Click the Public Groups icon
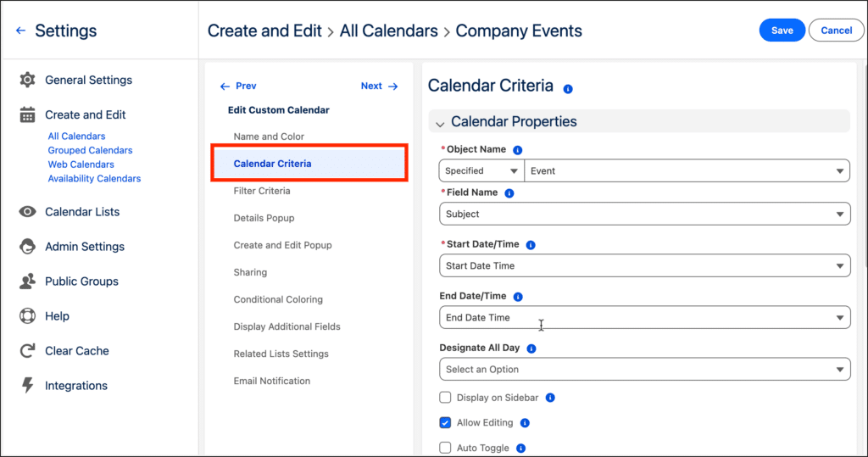Viewport: 868px width, 457px height. click(x=28, y=281)
